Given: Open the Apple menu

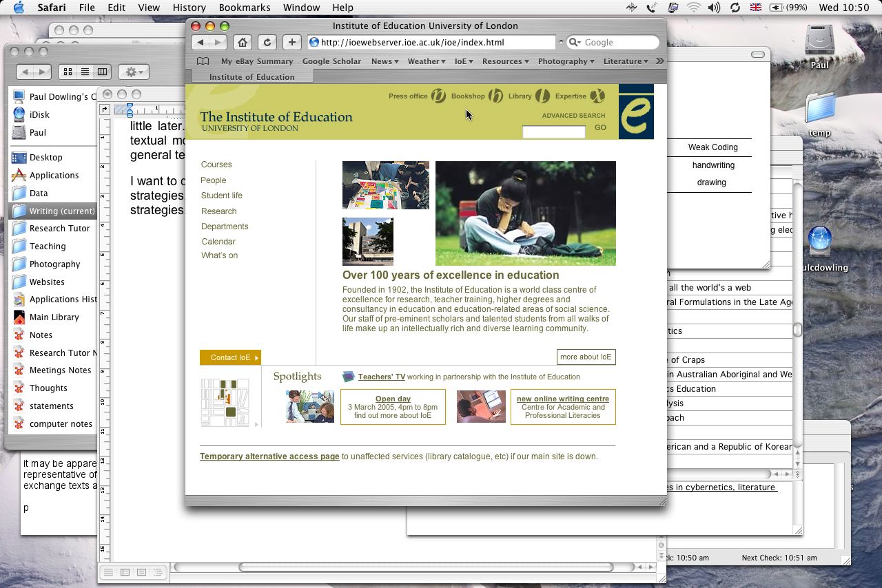Looking at the screenshot, I should click(19, 8).
